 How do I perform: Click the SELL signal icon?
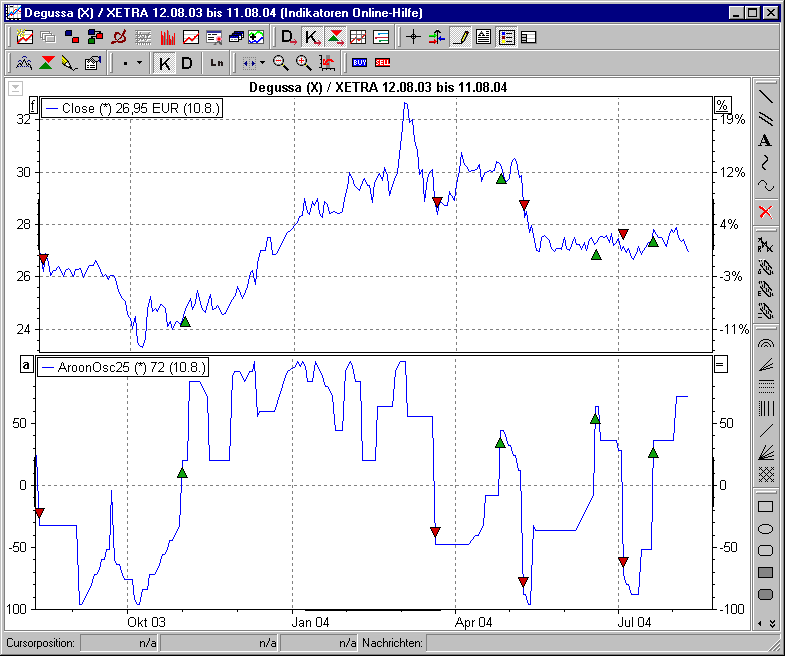point(382,62)
